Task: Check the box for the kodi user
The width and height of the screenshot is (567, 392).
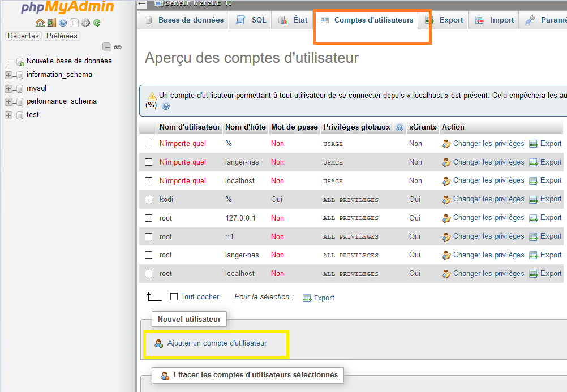Action: coord(149,199)
